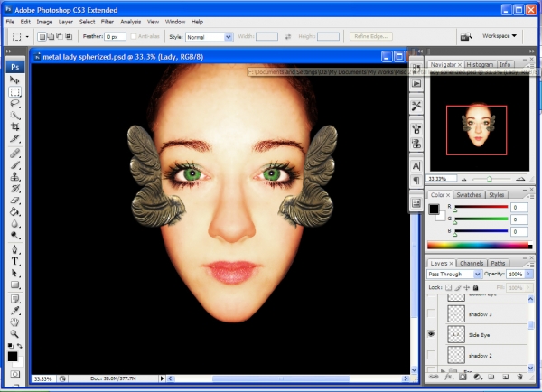
Task: Switch to the Swatches tab
Action: pos(469,195)
